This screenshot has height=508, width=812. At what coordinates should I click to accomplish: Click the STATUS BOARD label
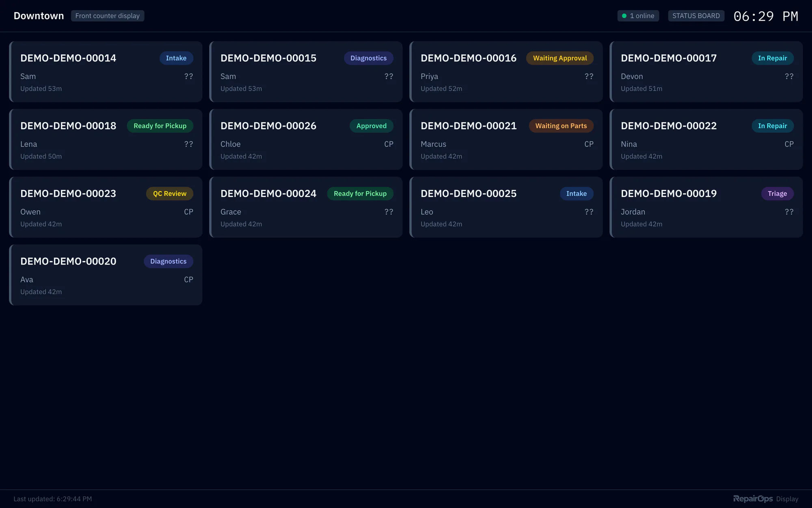click(696, 16)
